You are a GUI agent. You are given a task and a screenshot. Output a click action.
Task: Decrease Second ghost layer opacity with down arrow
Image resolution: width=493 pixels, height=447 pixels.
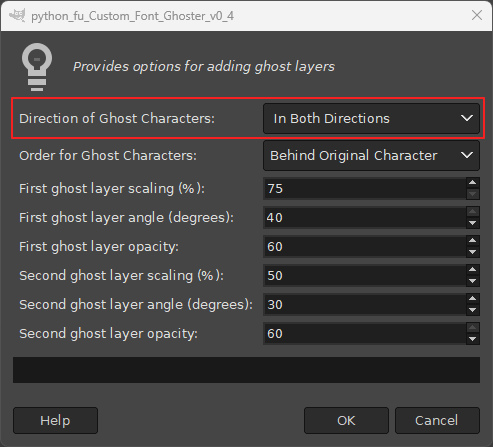pyautogui.click(x=473, y=339)
